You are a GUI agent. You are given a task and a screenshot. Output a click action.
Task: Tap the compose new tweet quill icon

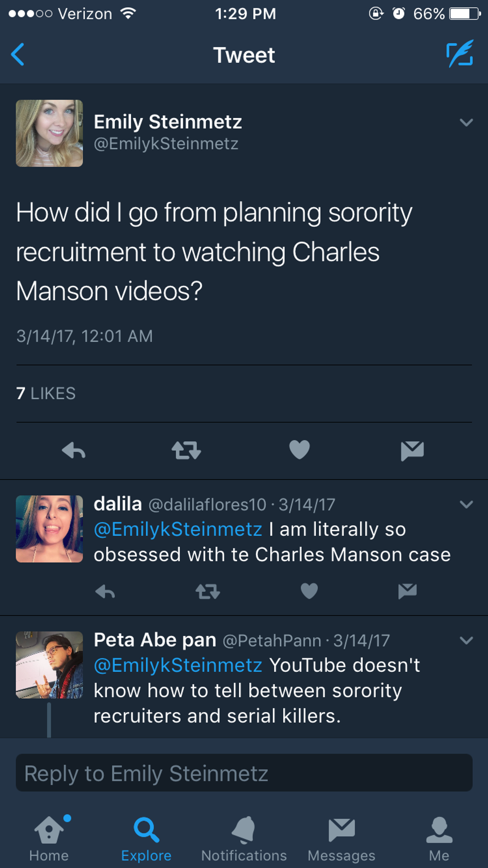pos(460,54)
